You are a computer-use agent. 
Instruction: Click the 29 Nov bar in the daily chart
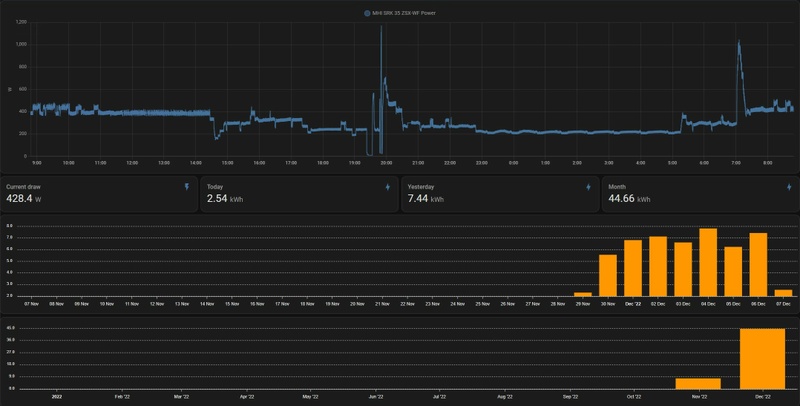pyautogui.click(x=583, y=294)
